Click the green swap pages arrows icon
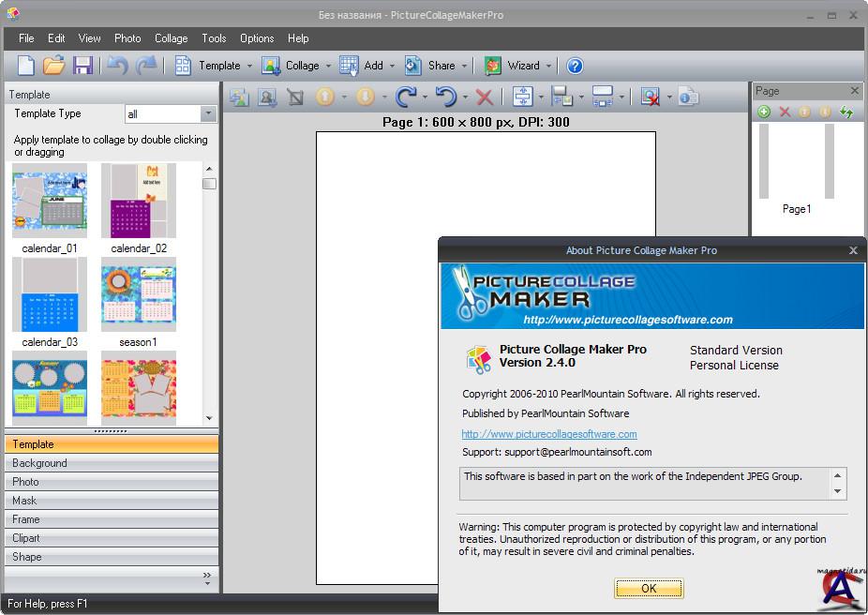868x615 pixels. point(846,112)
